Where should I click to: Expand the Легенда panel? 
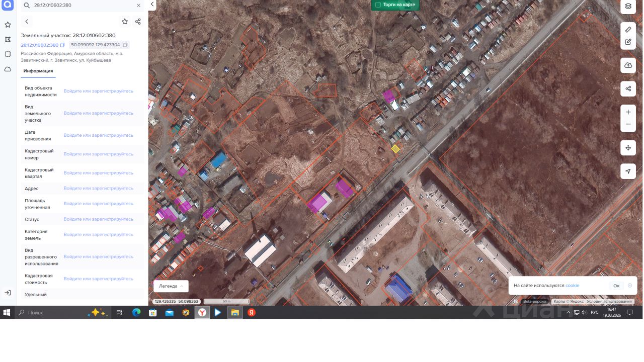(171, 286)
